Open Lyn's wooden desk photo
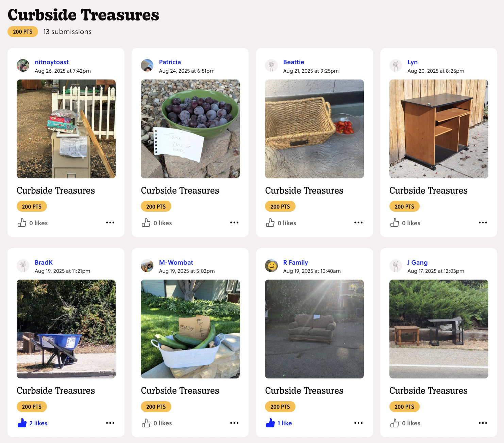The image size is (504, 443). (x=439, y=129)
